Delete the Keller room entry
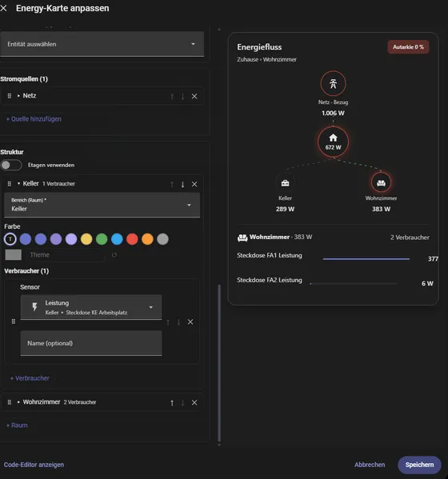 (194, 184)
